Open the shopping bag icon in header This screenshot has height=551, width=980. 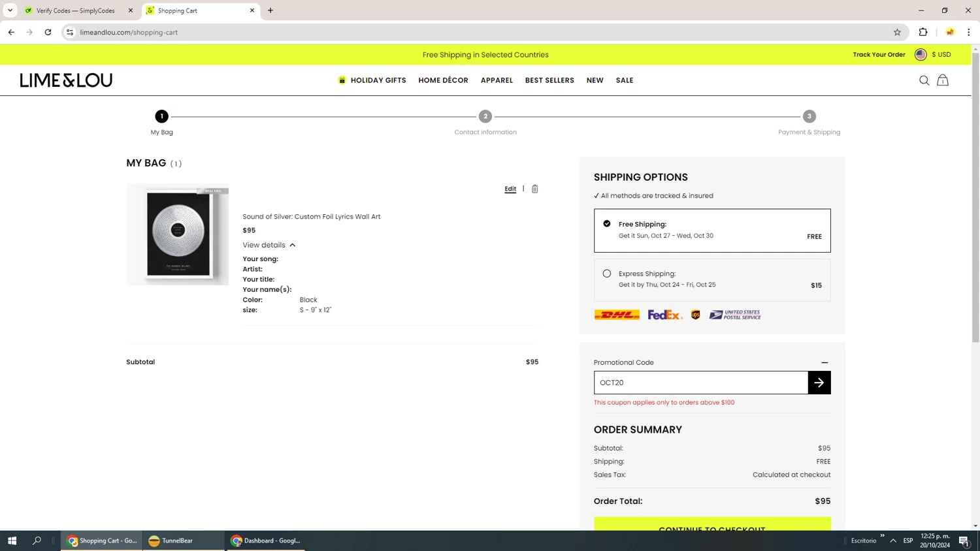[943, 80]
